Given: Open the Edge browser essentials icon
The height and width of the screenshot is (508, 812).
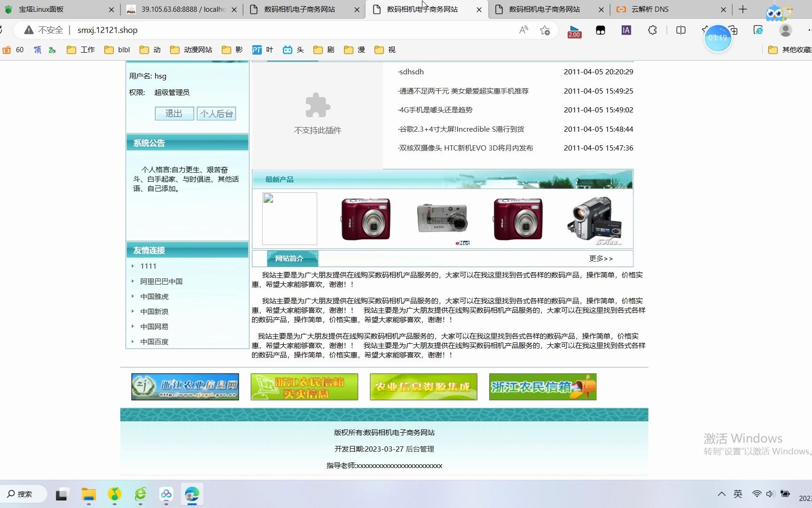Looking at the screenshot, I should (x=758, y=30).
